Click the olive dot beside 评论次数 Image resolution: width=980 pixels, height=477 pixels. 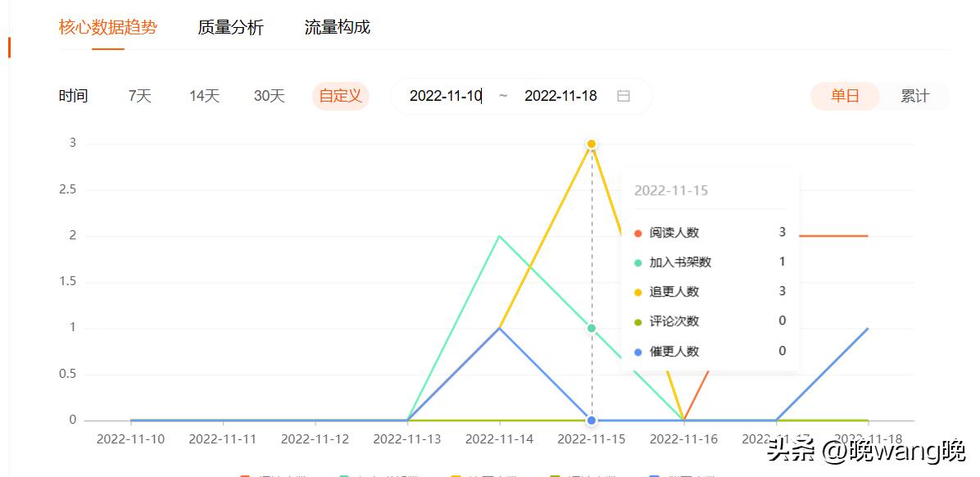point(637,321)
